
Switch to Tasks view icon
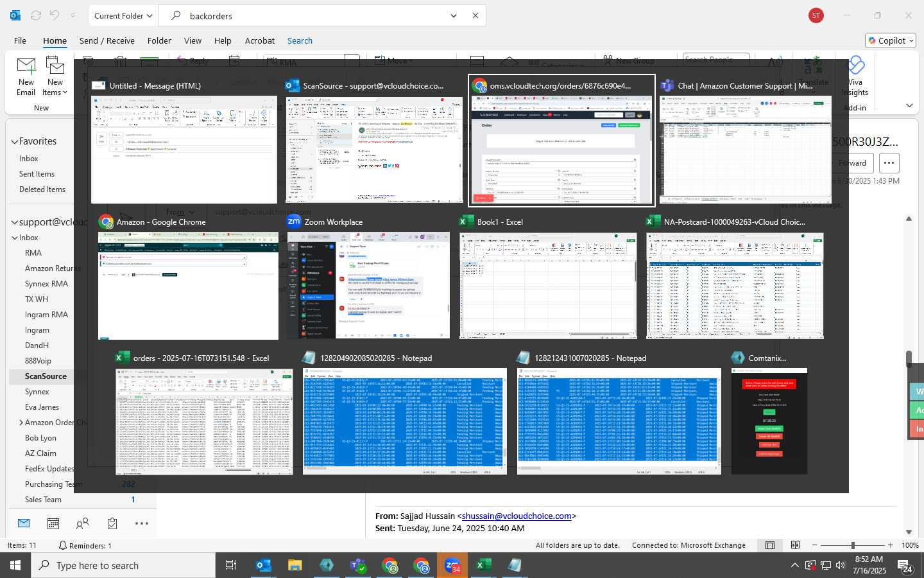tap(112, 523)
